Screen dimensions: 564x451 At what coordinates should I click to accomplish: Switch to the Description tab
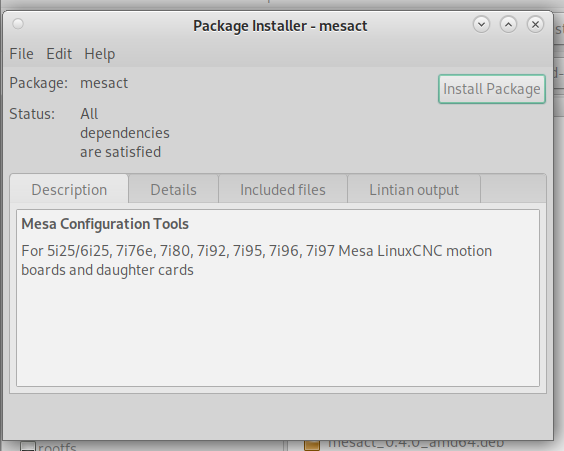click(x=69, y=189)
